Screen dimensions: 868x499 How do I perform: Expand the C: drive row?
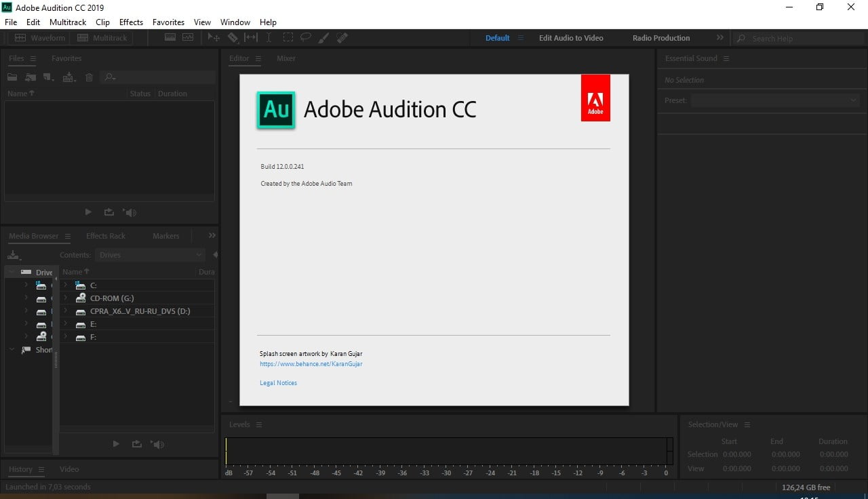coord(66,285)
